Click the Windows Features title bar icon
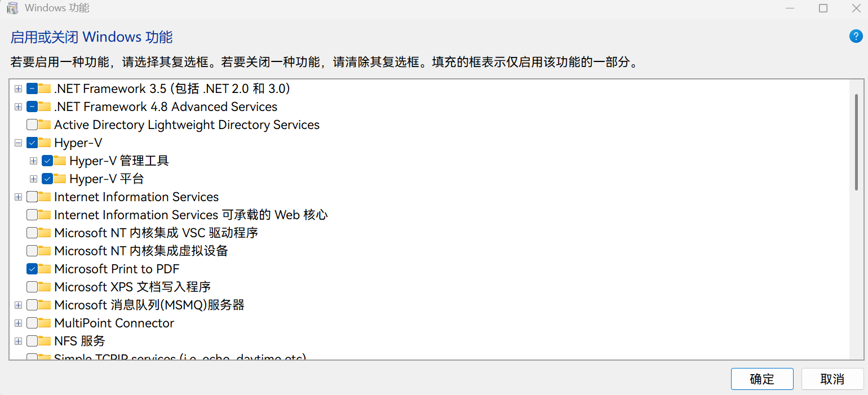Viewport: 868px width, 395px height. [x=12, y=8]
